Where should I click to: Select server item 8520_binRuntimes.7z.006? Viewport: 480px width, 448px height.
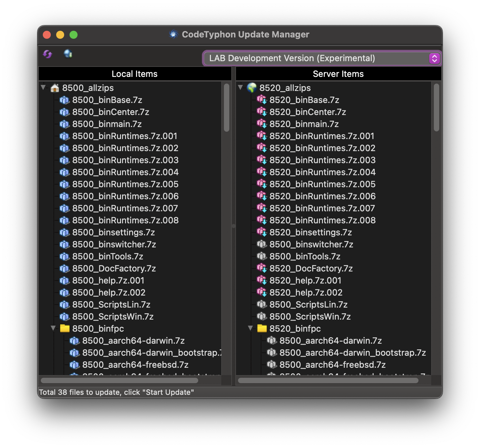323,196
